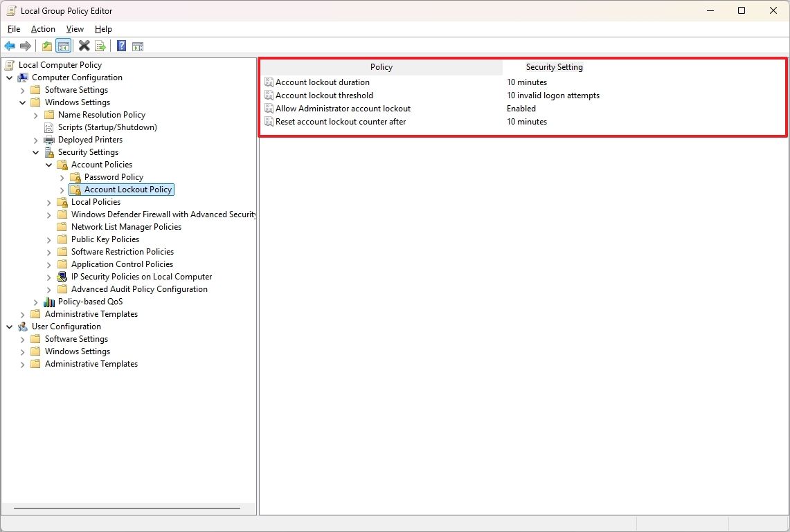Toggle the Show/Hide Action Pane icon

coord(137,46)
